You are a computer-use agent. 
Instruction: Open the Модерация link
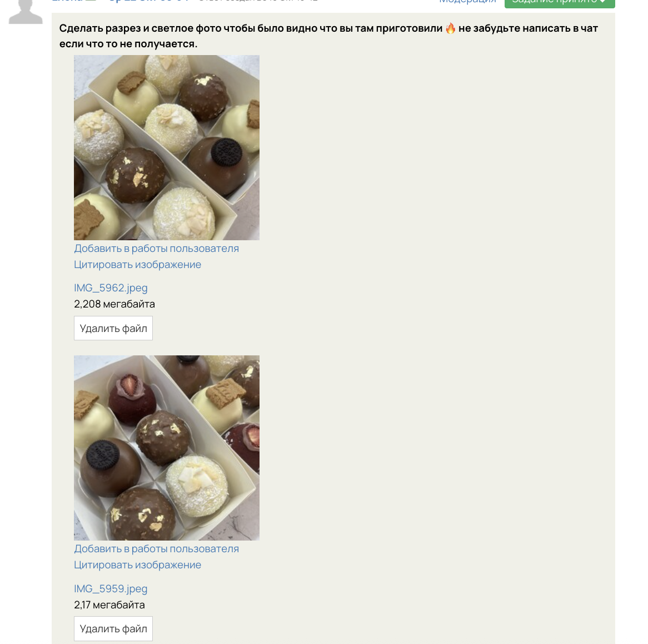(x=467, y=2)
